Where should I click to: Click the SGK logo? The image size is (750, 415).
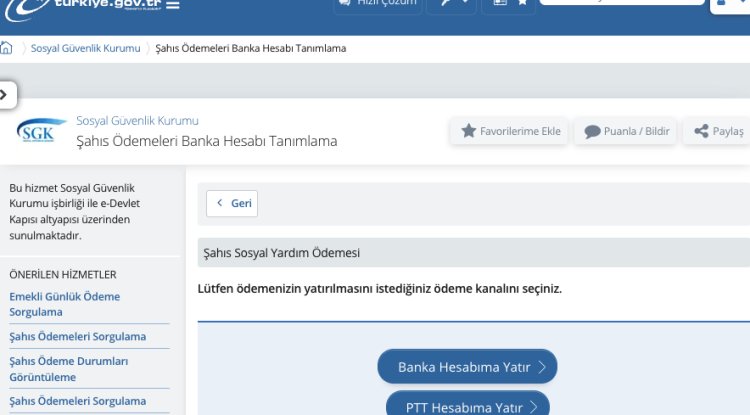(x=41, y=131)
